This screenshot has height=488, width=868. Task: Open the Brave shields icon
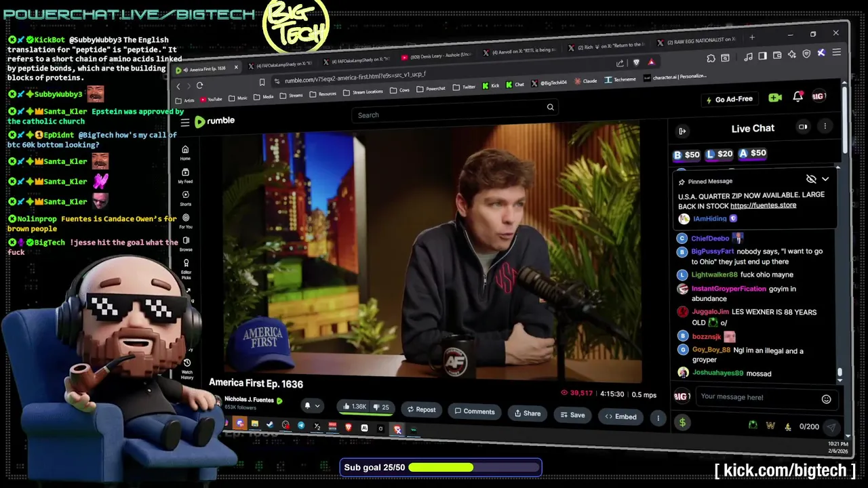click(x=636, y=62)
